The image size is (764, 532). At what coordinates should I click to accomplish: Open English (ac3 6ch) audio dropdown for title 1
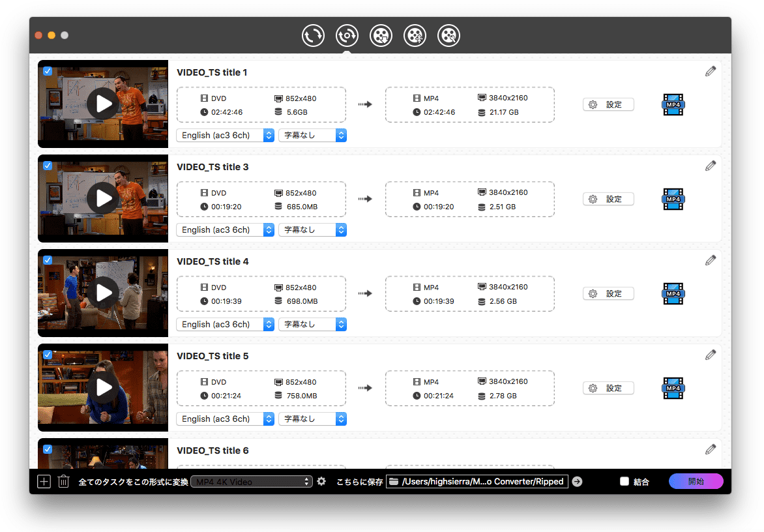(x=225, y=135)
